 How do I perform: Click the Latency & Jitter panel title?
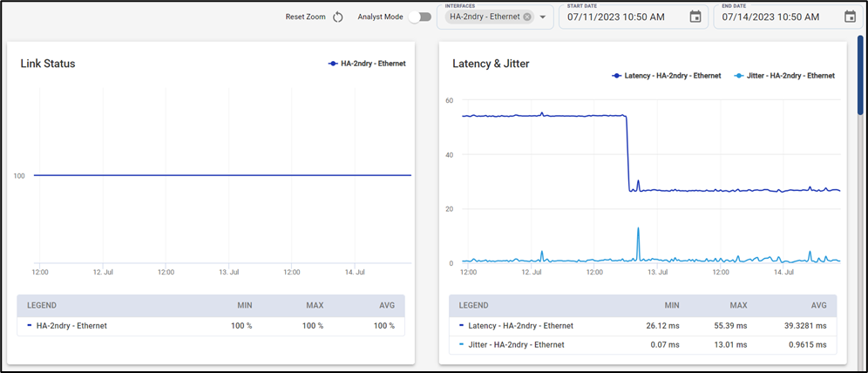coord(491,64)
